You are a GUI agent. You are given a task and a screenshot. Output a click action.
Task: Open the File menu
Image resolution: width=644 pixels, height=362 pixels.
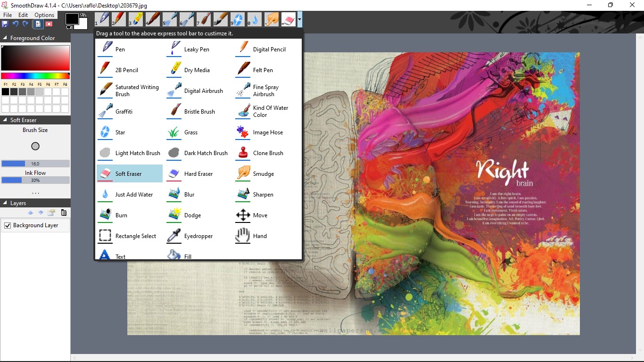pos(8,15)
